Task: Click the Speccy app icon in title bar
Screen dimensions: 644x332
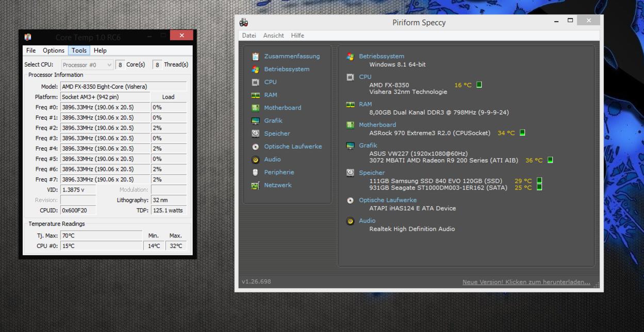Action: (244, 22)
